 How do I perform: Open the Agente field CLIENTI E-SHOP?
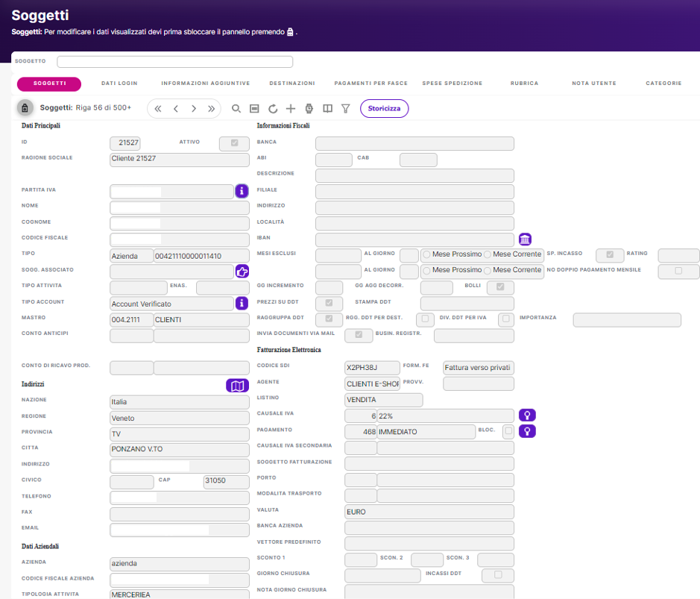tap(372, 383)
